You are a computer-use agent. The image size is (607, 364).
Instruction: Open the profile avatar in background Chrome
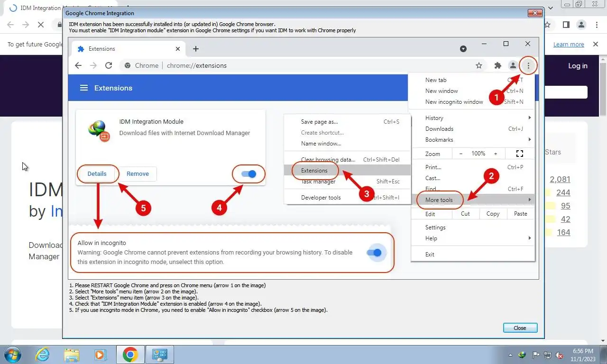point(581,25)
